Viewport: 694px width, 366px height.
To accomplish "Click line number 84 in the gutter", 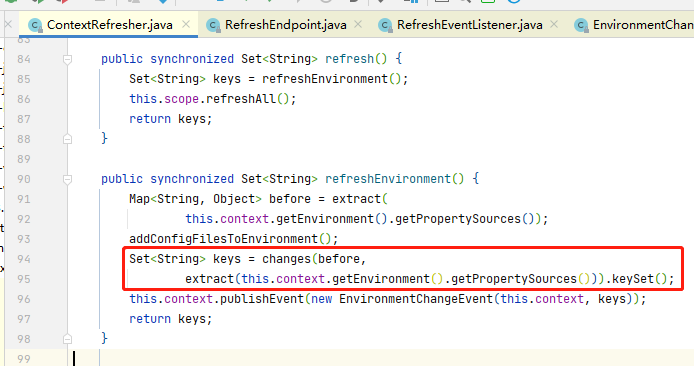I will point(24,59).
